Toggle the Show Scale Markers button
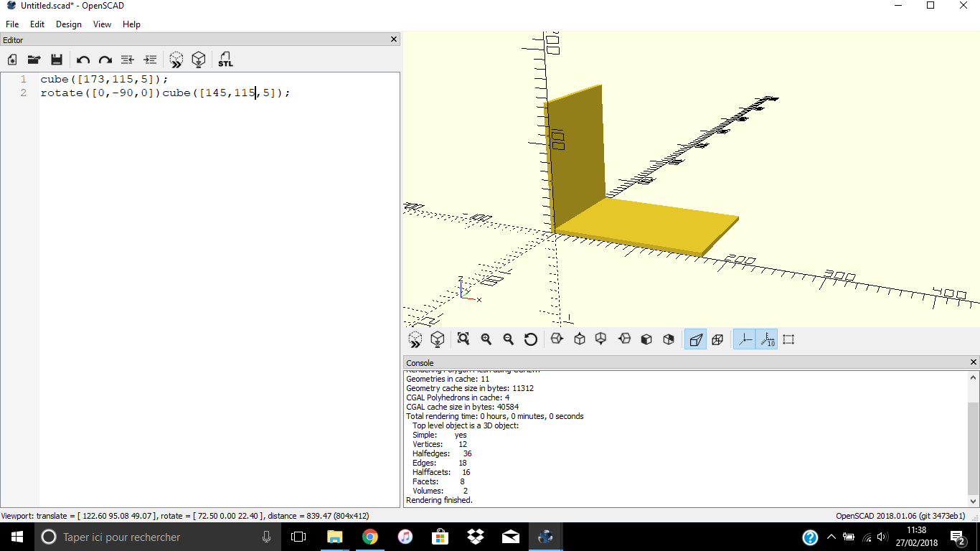980x551 pixels. coord(767,339)
